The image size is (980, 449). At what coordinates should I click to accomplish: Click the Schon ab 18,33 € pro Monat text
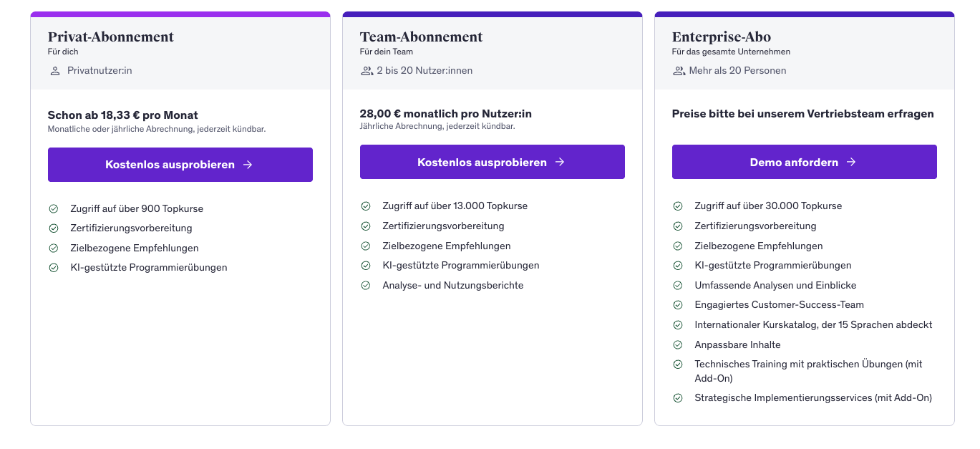coord(122,115)
